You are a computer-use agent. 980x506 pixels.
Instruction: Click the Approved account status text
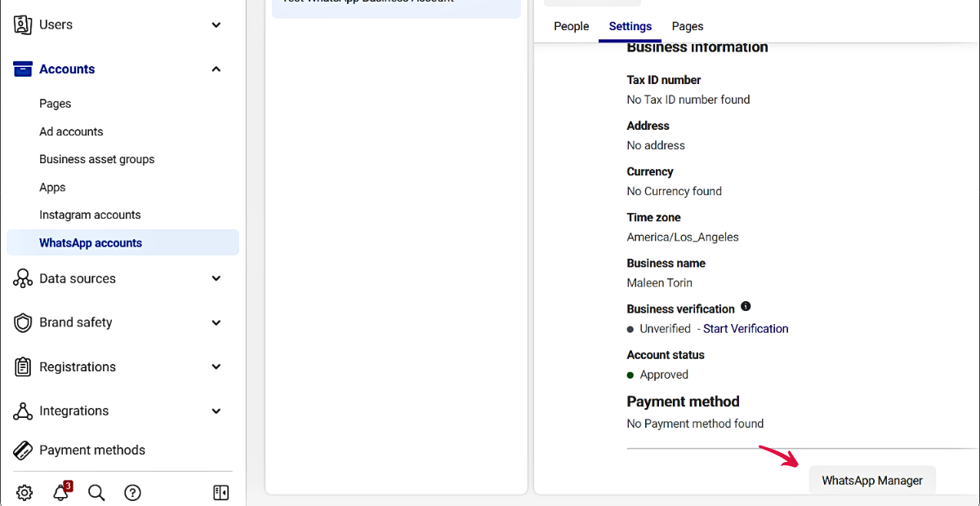(664, 375)
